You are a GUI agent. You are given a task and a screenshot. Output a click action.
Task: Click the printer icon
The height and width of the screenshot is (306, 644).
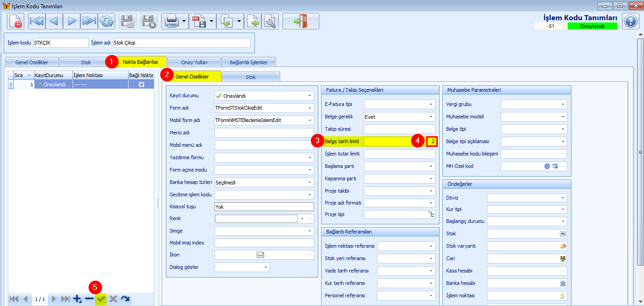coord(171,22)
